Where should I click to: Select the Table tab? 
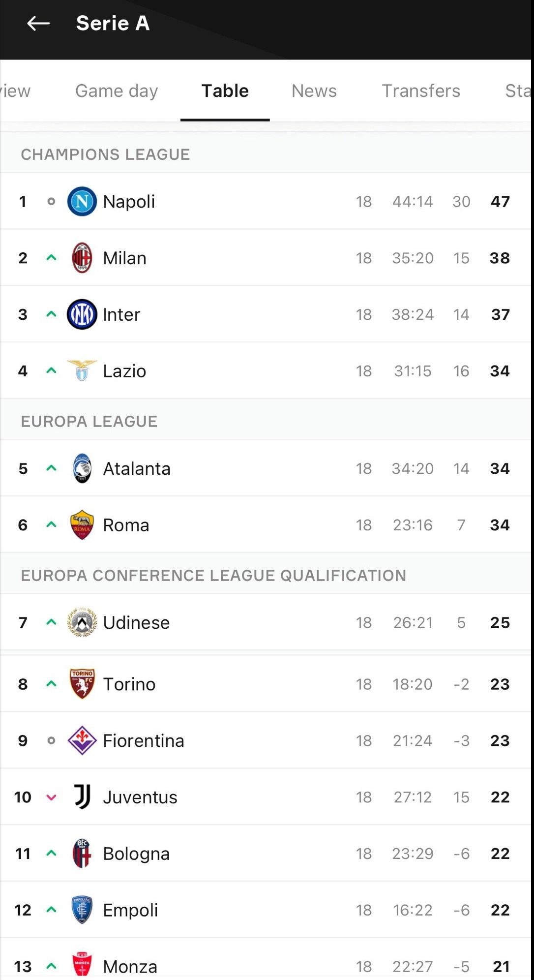click(225, 91)
